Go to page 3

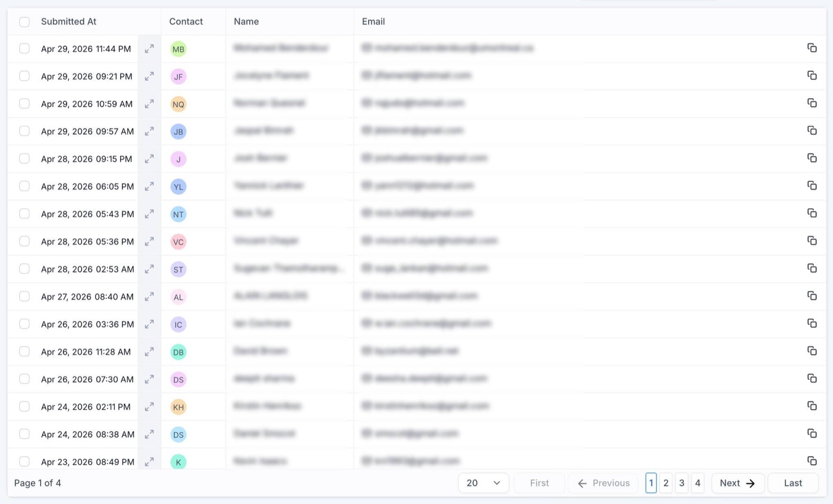point(682,483)
